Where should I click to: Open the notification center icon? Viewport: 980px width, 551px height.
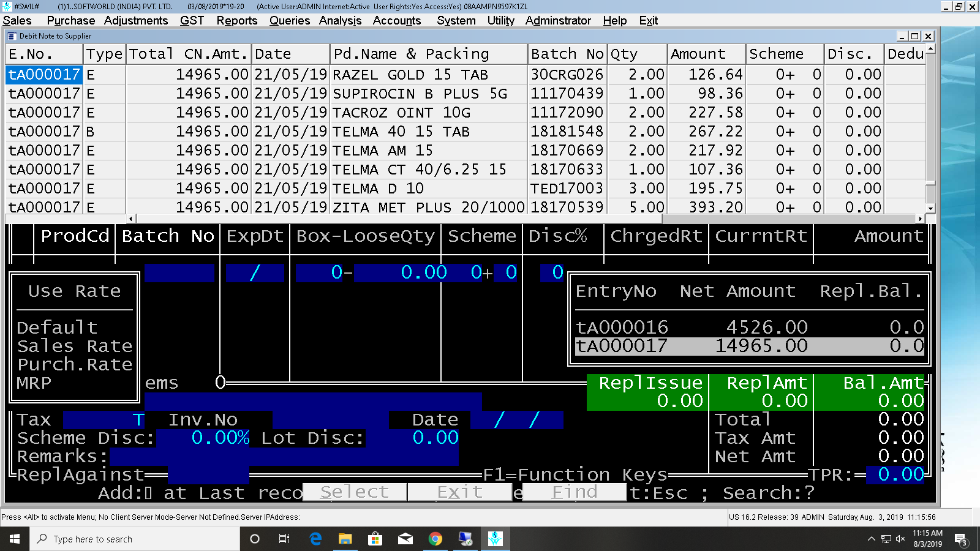tap(961, 539)
